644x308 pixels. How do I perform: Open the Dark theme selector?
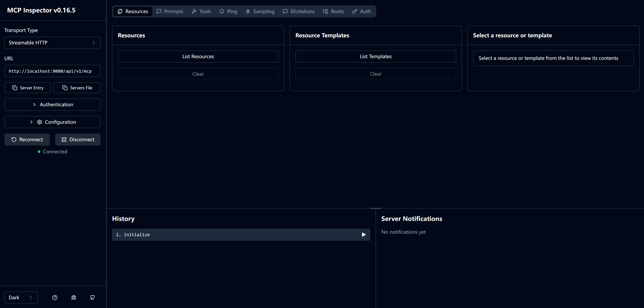tap(21, 298)
